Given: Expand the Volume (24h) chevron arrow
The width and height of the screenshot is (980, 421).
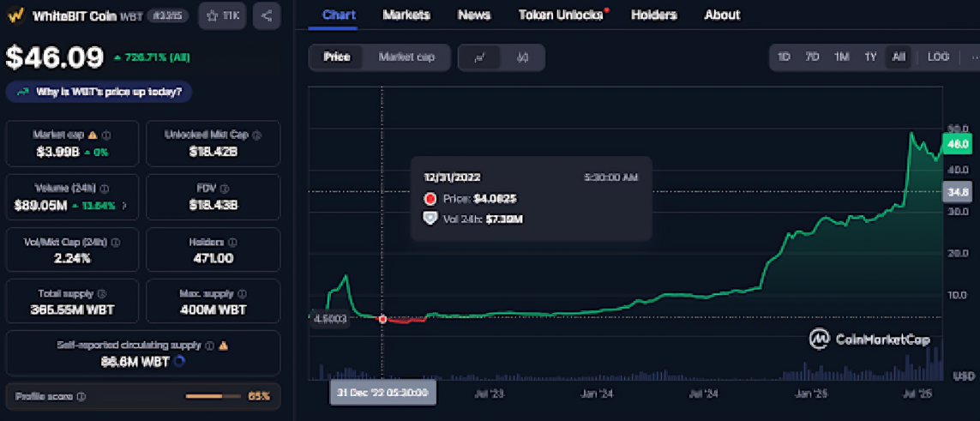Looking at the screenshot, I should 124,206.
